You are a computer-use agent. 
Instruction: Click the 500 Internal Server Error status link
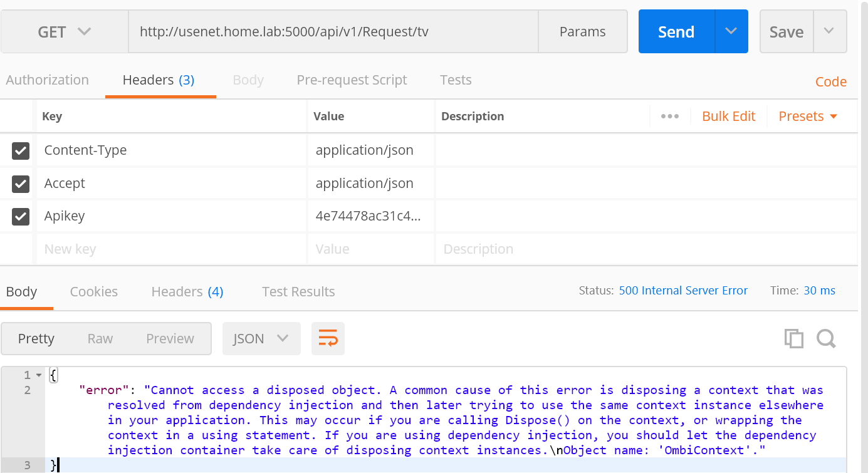[x=683, y=290]
